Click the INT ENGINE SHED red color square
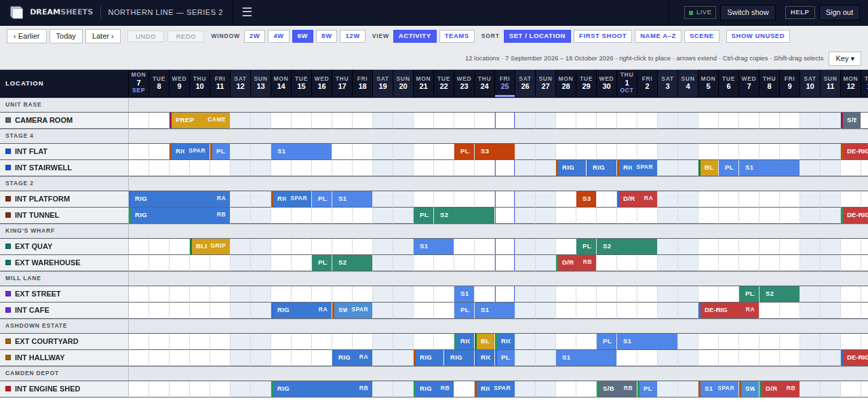Image resolution: width=868 pixels, height=407 pixels. point(8,389)
